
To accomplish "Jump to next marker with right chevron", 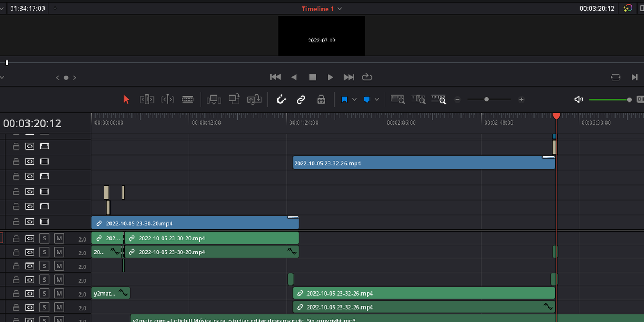I will (74, 78).
